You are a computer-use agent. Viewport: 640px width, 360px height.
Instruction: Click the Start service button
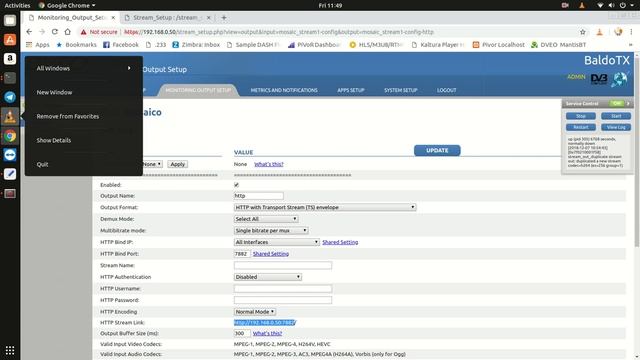tap(616, 116)
